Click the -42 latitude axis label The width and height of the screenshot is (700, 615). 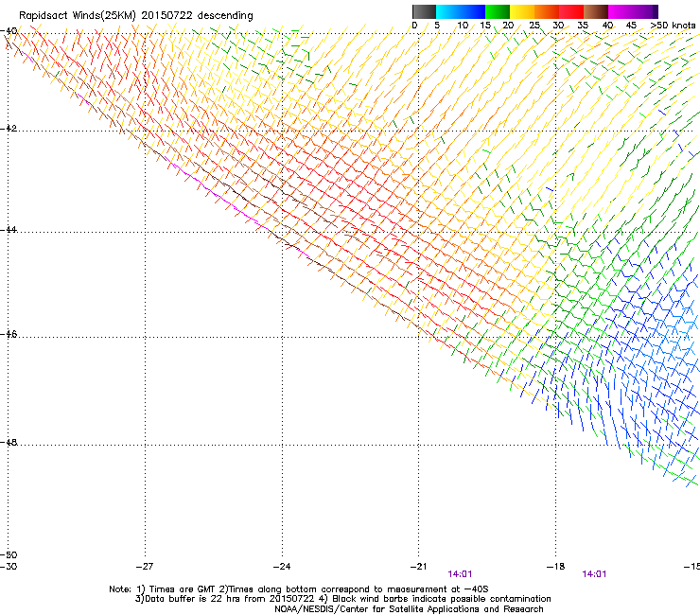click(x=9, y=129)
